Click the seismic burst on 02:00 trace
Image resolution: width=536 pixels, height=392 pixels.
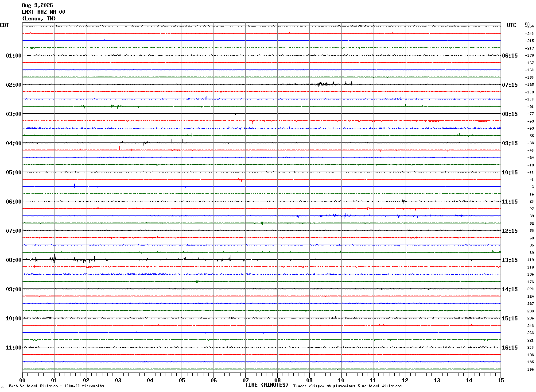(x=330, y=84)
